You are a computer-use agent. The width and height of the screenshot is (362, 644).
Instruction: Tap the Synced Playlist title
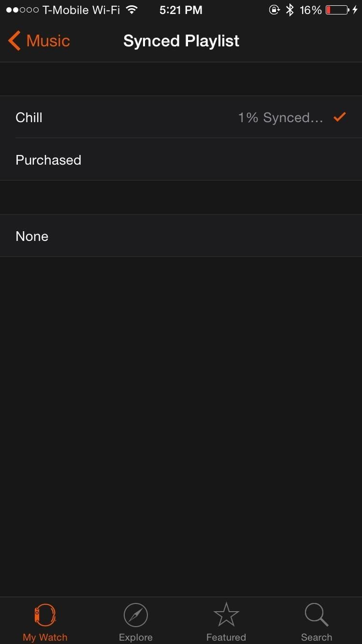pyautogui.click(x=181, y=41)
